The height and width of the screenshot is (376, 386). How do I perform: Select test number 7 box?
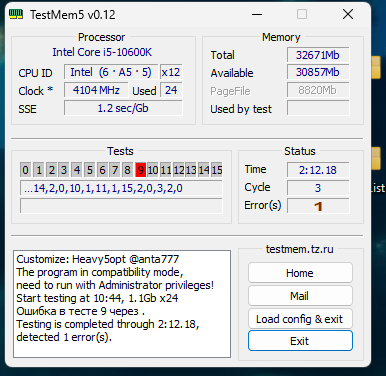coord(115,170)
